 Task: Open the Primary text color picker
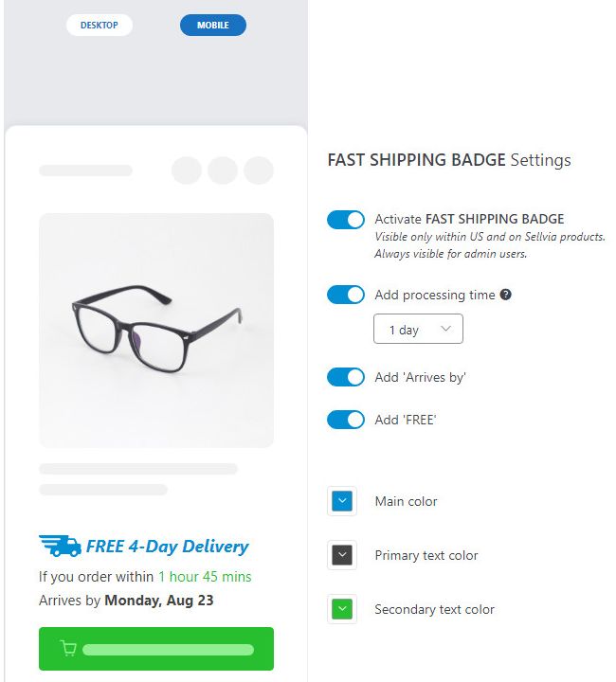coord(341,555)
